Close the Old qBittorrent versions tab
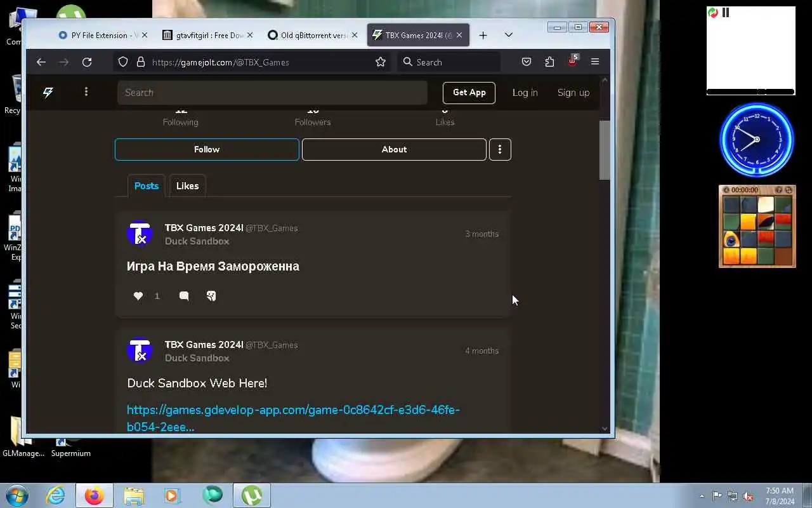Screen dimensions: 812x508 [x=354, y=36]
